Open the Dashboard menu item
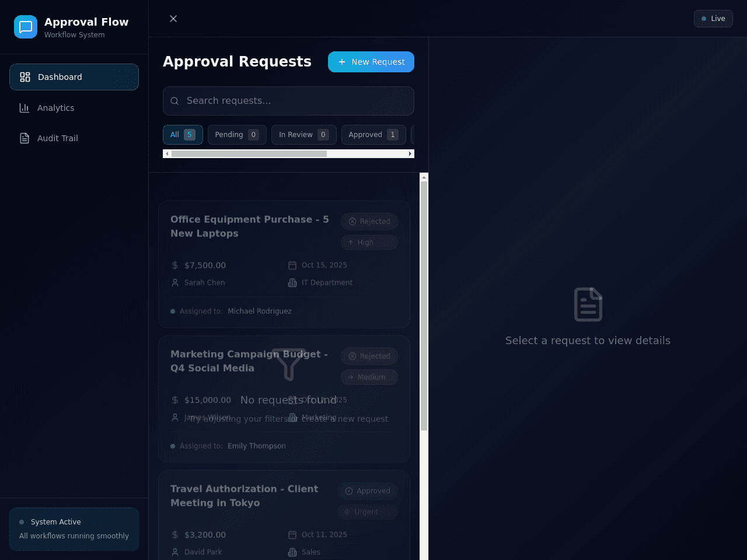 74,77
